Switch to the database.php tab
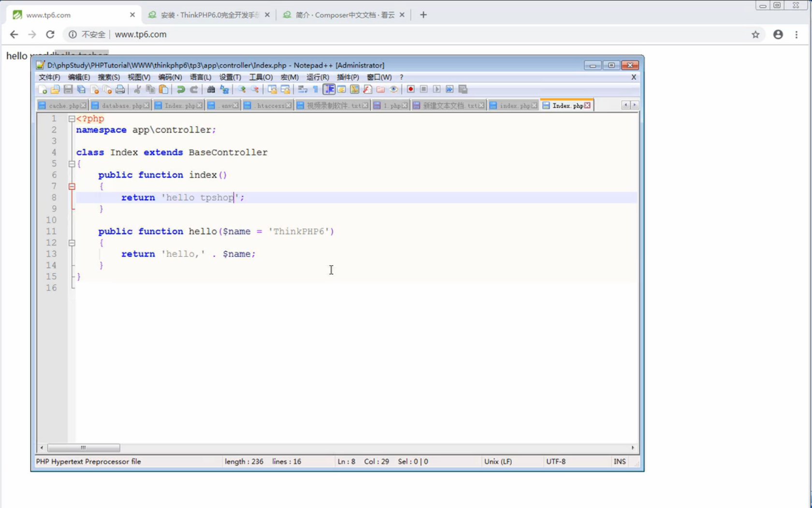This screenshot has height=508, width=812. coord(120,105)
